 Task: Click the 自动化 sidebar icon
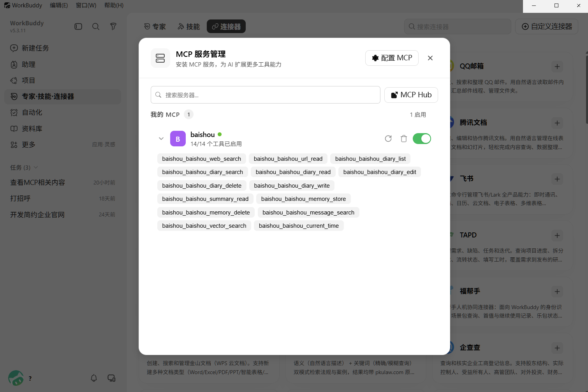coord(14,113)
